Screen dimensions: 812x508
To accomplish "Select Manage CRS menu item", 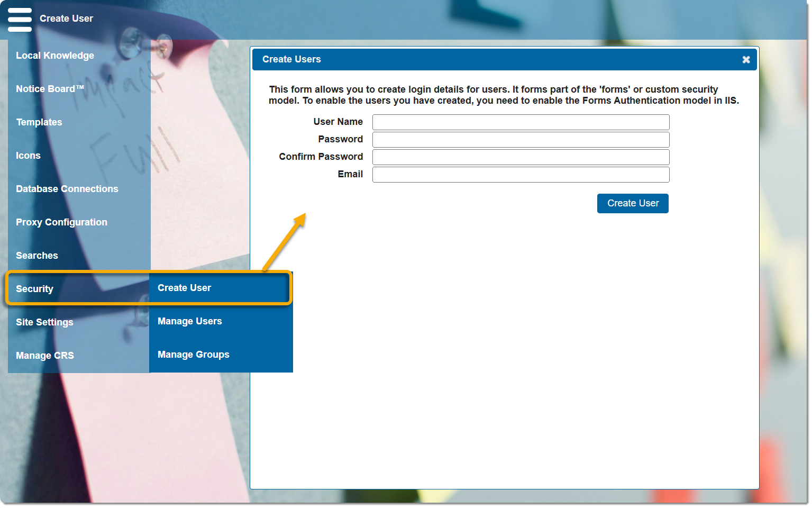I will [x=45, y=356].
